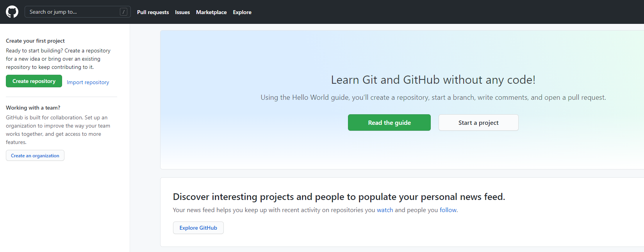
Task: Open Explore in top navigation
Action: click(242, 12)
